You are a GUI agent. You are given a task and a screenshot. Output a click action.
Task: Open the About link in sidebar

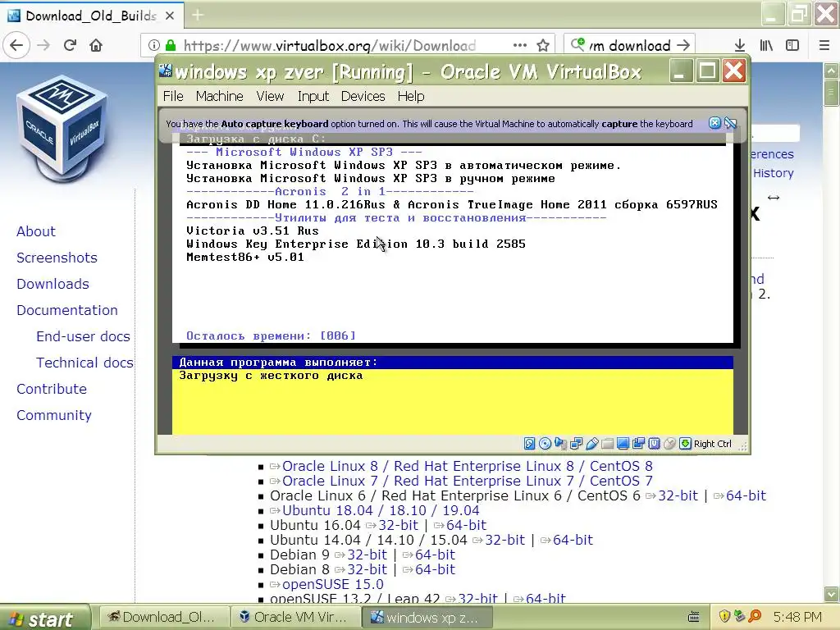36,231
